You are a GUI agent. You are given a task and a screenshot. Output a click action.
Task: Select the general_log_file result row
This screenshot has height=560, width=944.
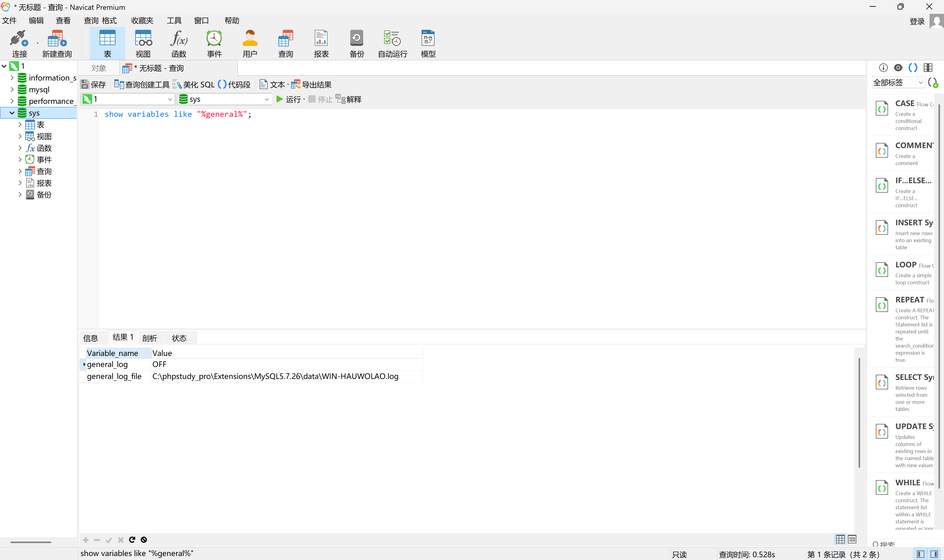(x=114, y=376)
